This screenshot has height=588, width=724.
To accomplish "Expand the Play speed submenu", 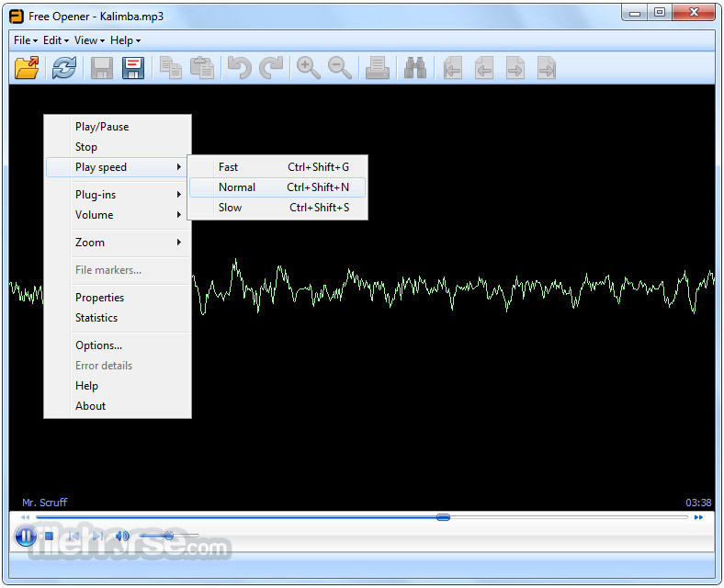I will [118, 167].
